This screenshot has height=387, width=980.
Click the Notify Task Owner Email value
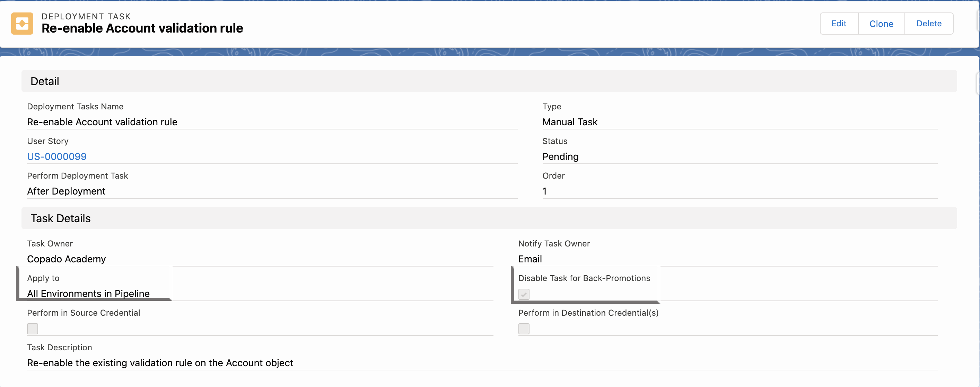(x=530, y=259)
